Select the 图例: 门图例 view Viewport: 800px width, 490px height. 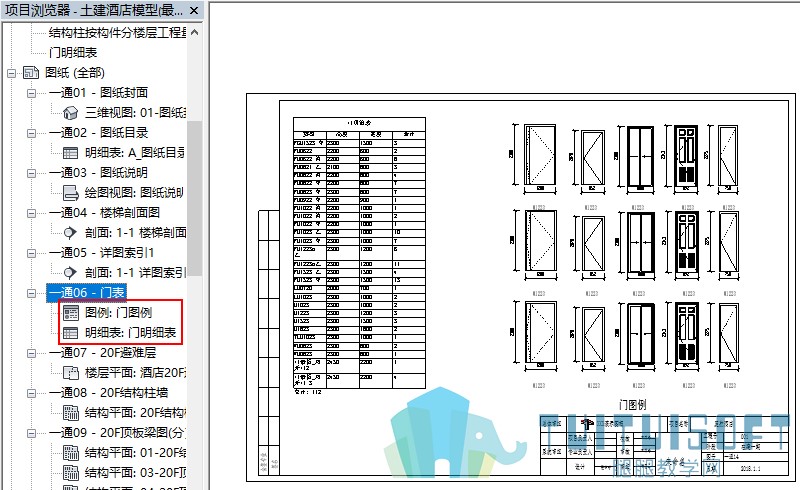[118, 312]
